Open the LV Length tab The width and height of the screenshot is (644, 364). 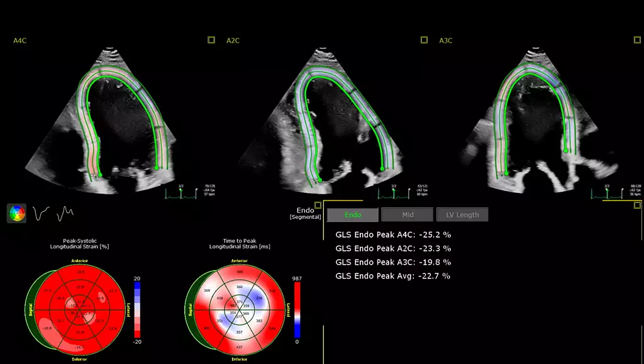click(462, 214)
